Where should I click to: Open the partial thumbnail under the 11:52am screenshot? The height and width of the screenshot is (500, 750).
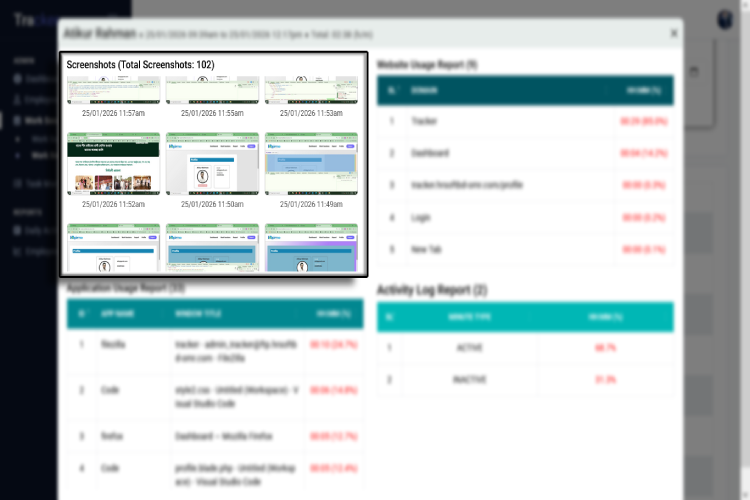(x=113, y=247)
